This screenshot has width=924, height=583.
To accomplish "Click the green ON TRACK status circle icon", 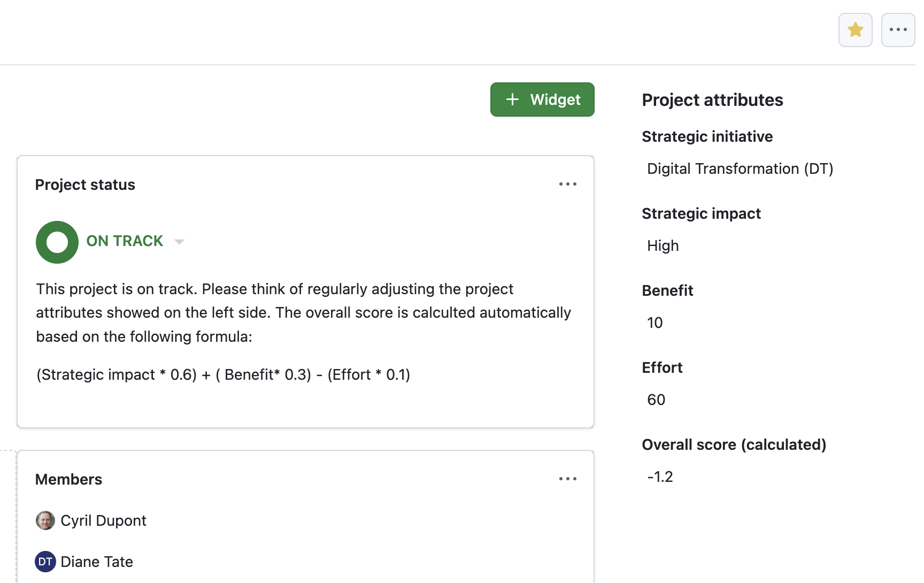I will tap(57, 242).
